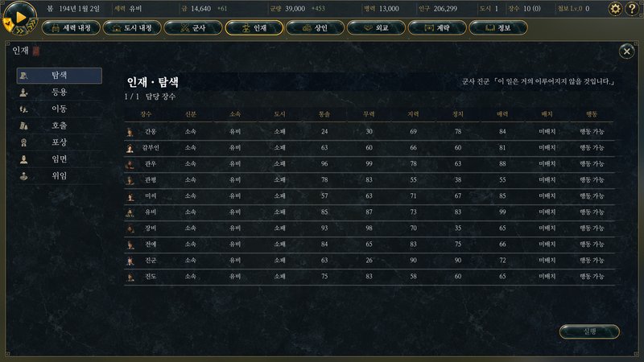644x362 pixels.
Task: Click the red seal beside 인재 title
Action: (36, 51)
